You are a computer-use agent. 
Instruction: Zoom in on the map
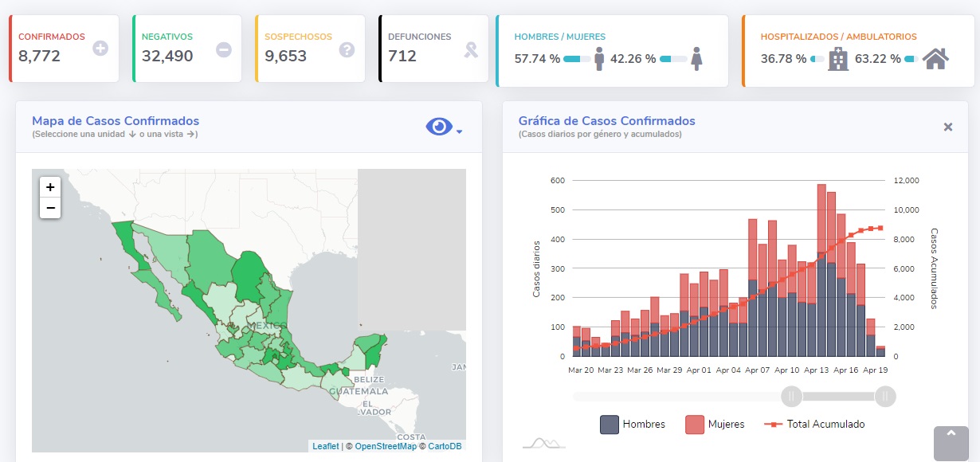click(x=50, y=187)
